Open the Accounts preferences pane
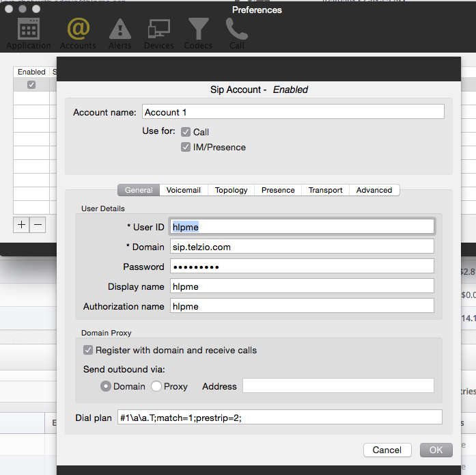The width and height of the screenshot is (476, 475). coord(78,33)
